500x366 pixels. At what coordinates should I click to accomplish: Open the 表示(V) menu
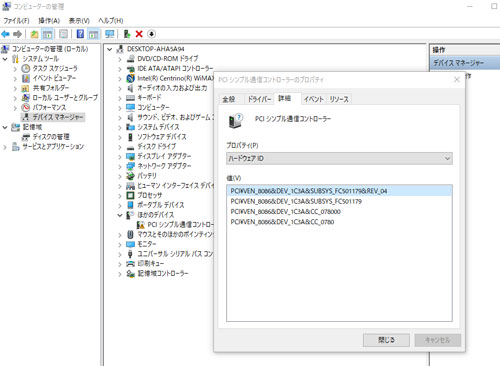click(x=79, y=21)
